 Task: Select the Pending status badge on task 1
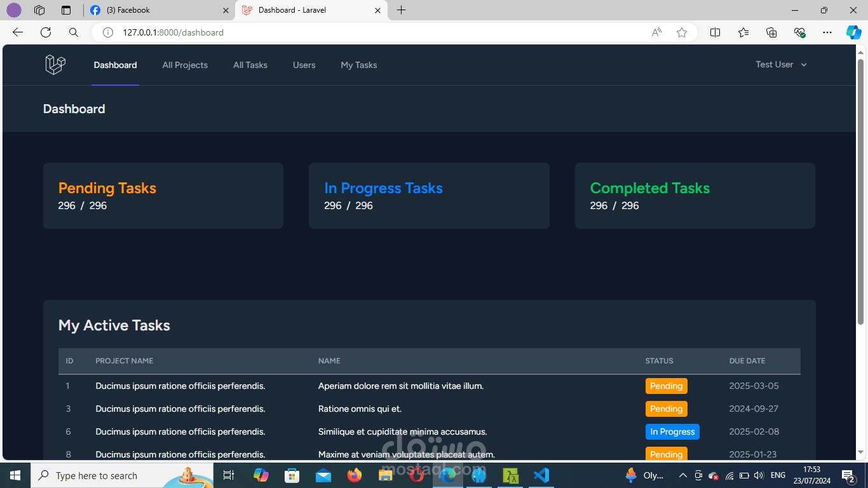(x=666, y=386)
